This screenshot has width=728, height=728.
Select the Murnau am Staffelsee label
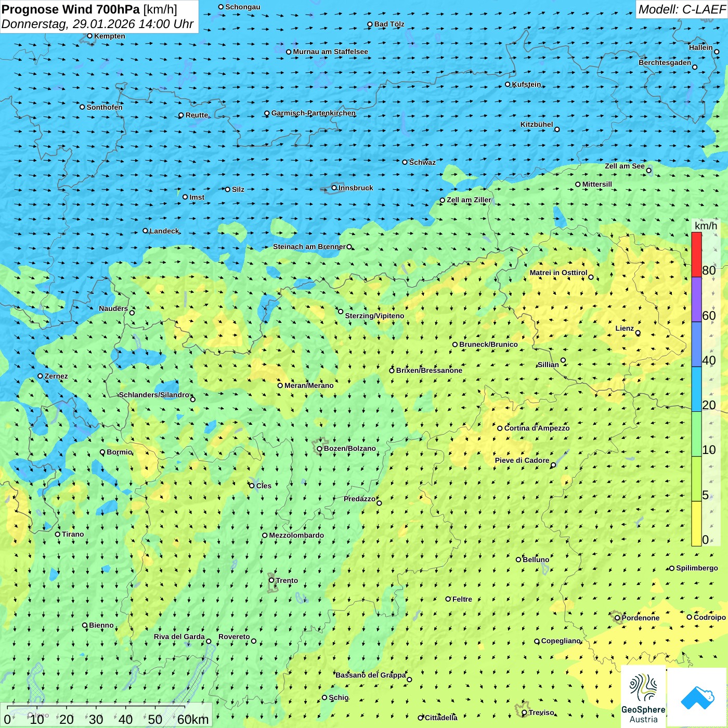330,51
